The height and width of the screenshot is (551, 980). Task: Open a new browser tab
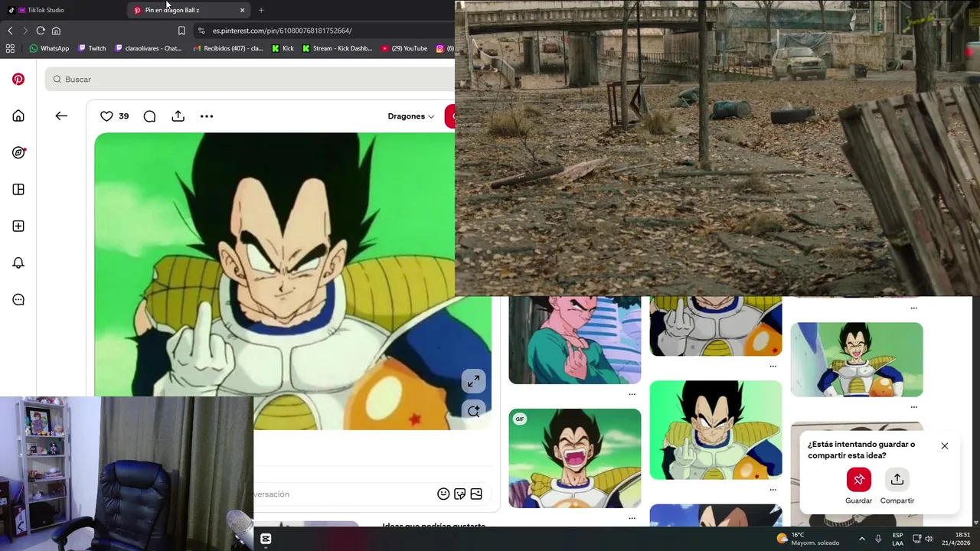pos(261,10)
